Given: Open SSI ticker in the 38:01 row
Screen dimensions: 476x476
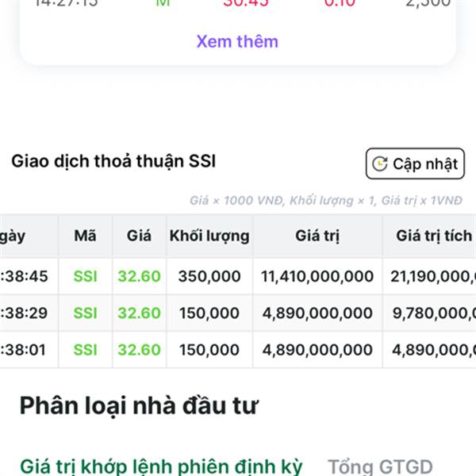Looking at the screenshot, I should pos(85,350).
